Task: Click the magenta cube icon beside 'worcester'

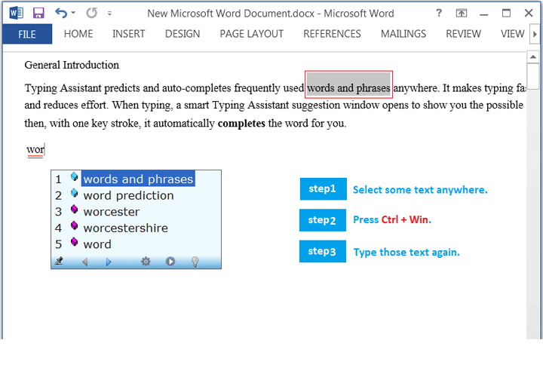Action: point(74,209)
